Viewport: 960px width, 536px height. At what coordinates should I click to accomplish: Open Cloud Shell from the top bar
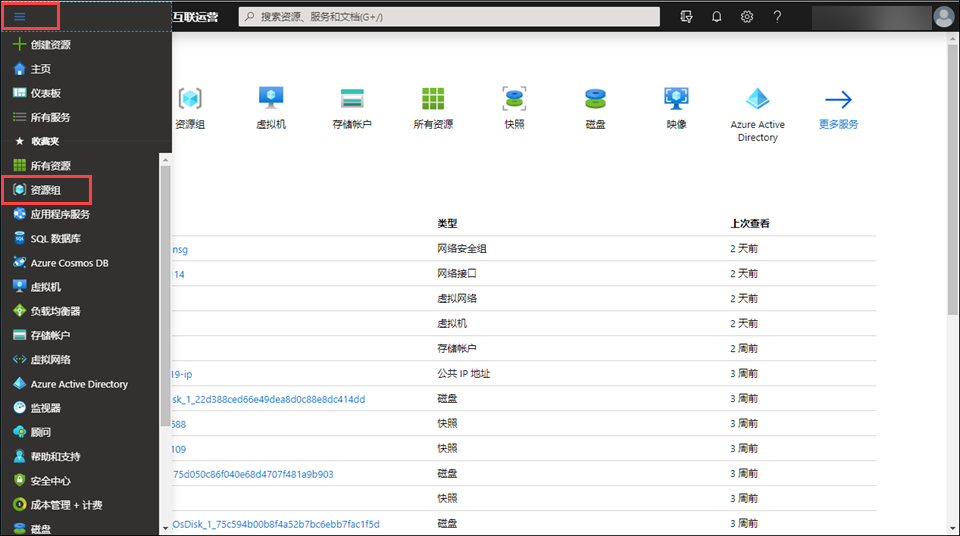point(685,17)
